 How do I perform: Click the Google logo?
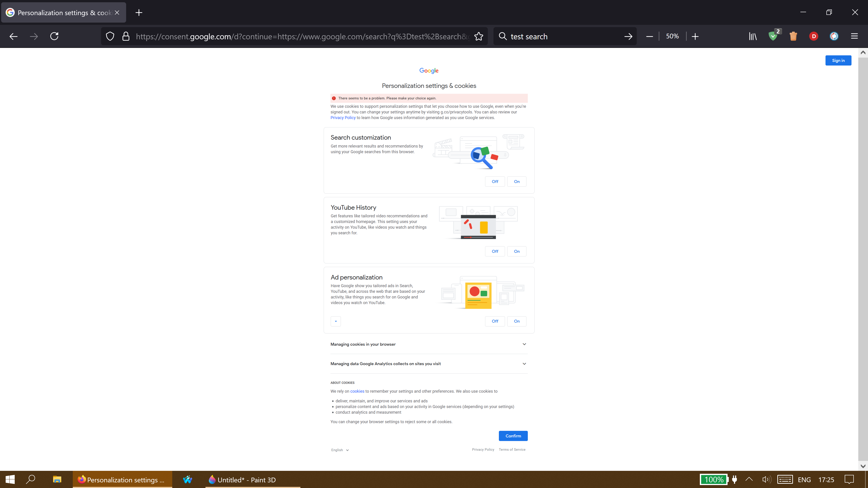click(429, 71)
